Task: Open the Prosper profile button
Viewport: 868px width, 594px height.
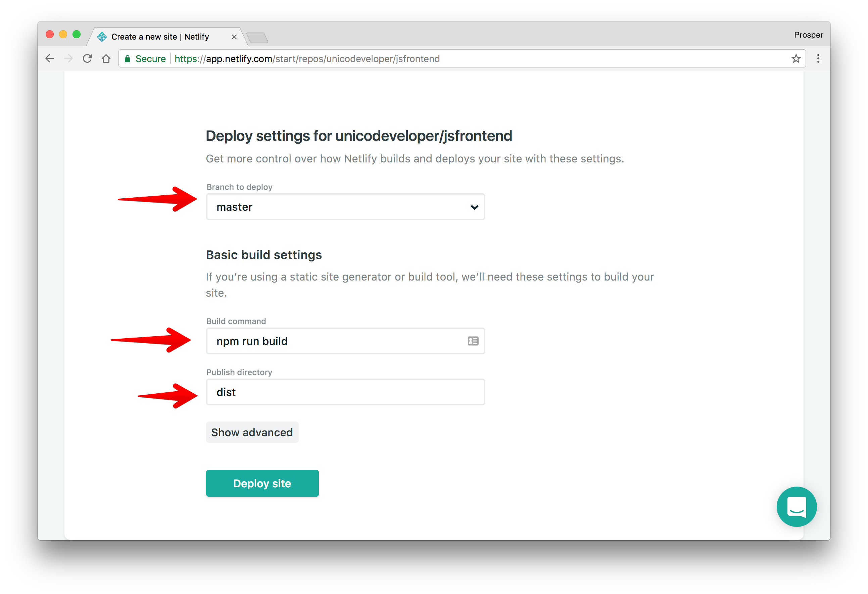Action: 808,35
